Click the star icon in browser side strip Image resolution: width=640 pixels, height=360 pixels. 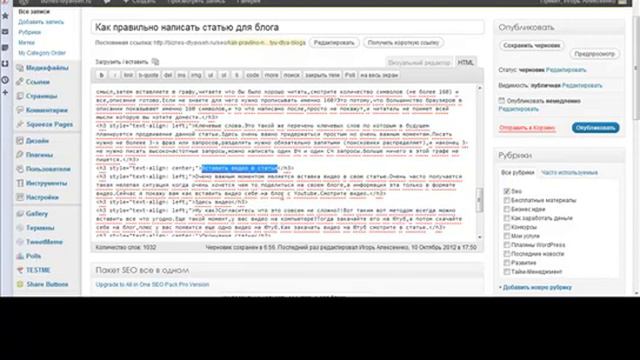[5, 16]
